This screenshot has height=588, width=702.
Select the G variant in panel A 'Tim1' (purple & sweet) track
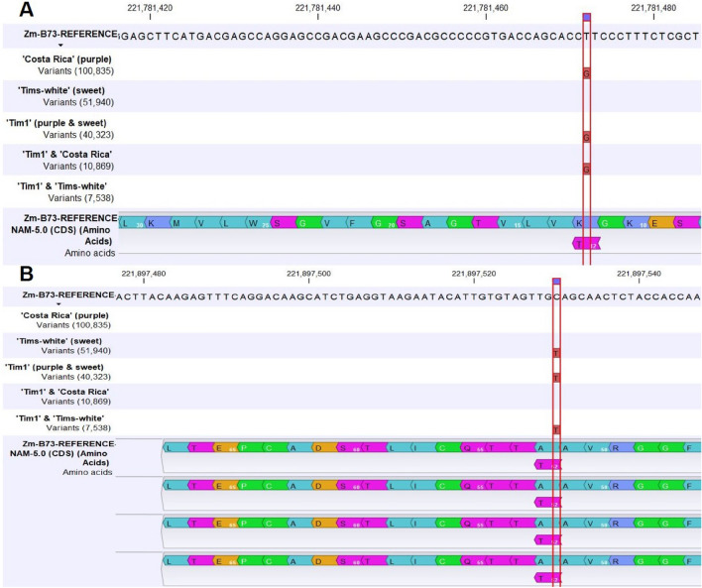(x=587, y=137)
